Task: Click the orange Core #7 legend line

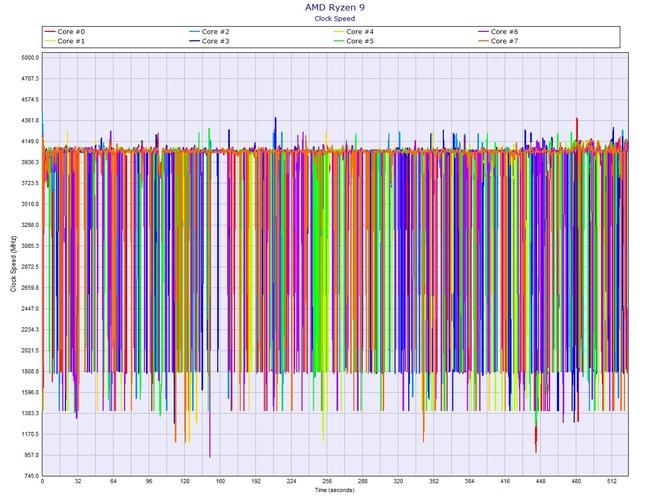Action: (483, 41)
